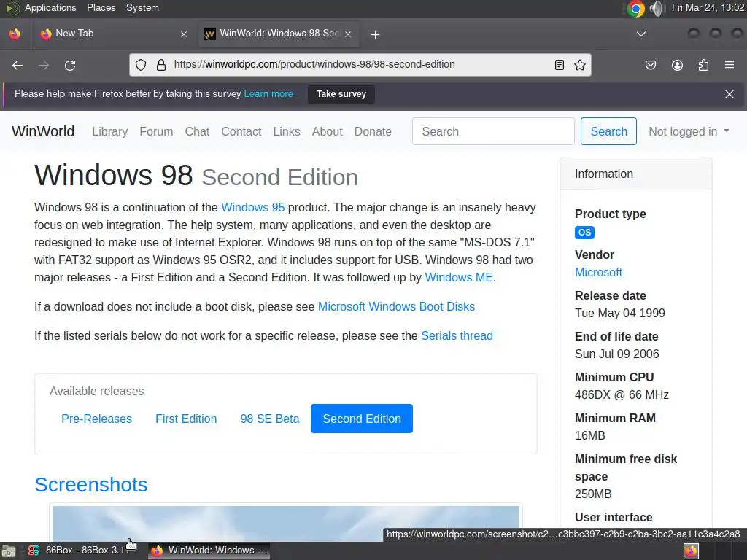Open the Pocket save icon
This screenshot has height=560, width=747.
651,65
